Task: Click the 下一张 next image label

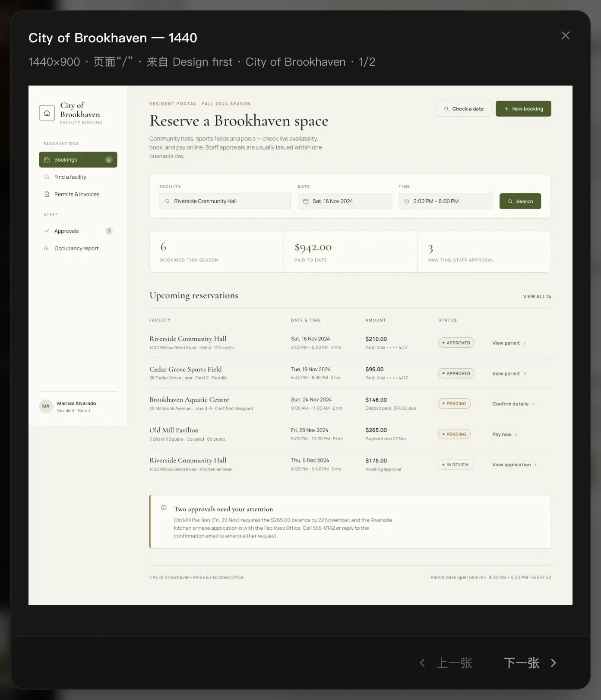Action: (x=522, y=663)
